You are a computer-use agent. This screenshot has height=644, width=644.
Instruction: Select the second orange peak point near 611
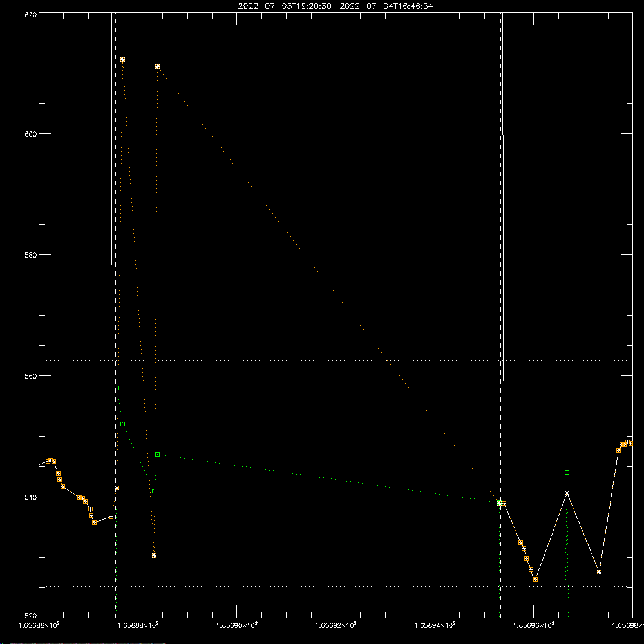[x=157, y=66]
